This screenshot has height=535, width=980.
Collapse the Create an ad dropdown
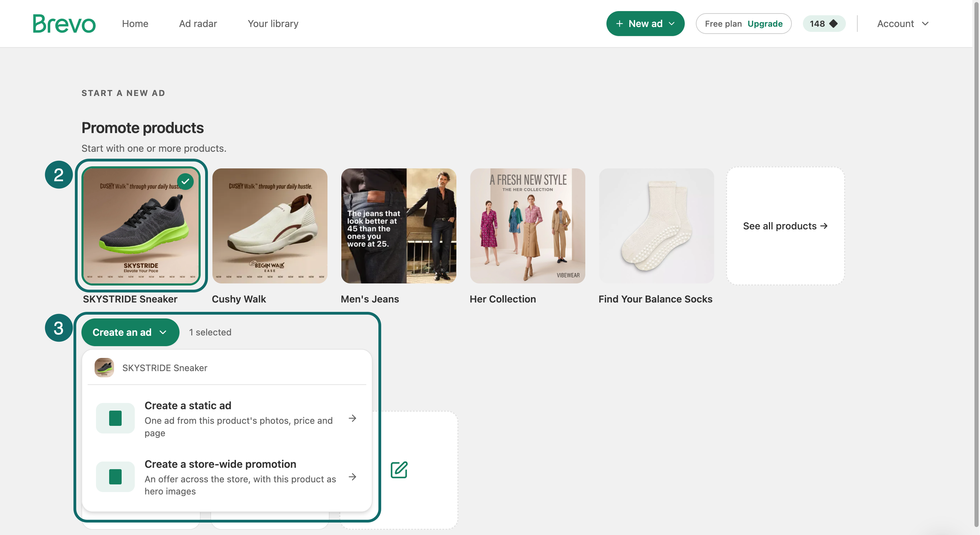coord(130,332)
